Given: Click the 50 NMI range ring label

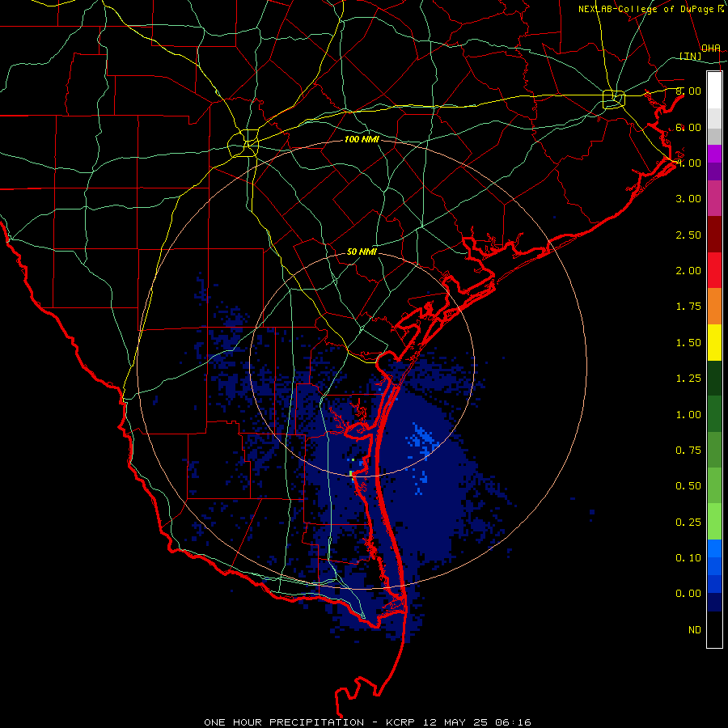Looking at the screenshot, I should pyautogui.click(x=362, y=252).
